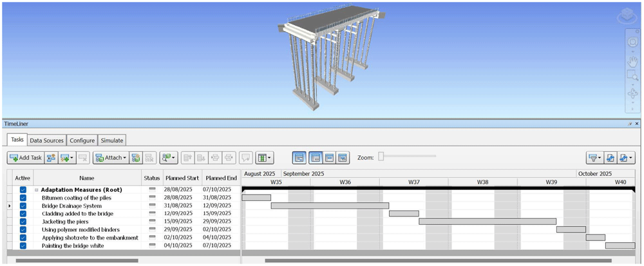Image resolution: width=644 pixels, height=266 pixels.
Task: Click the Move Down task icon
Action: click(201, 158)
